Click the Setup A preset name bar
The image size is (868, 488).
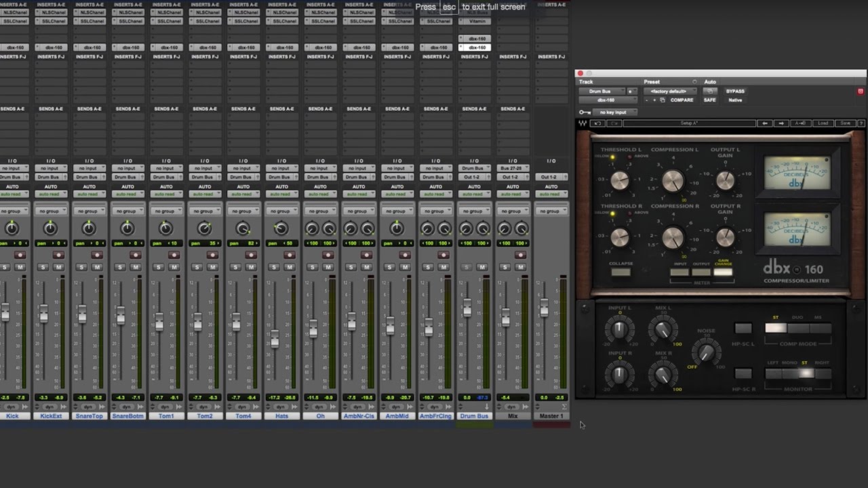(689, 123)
